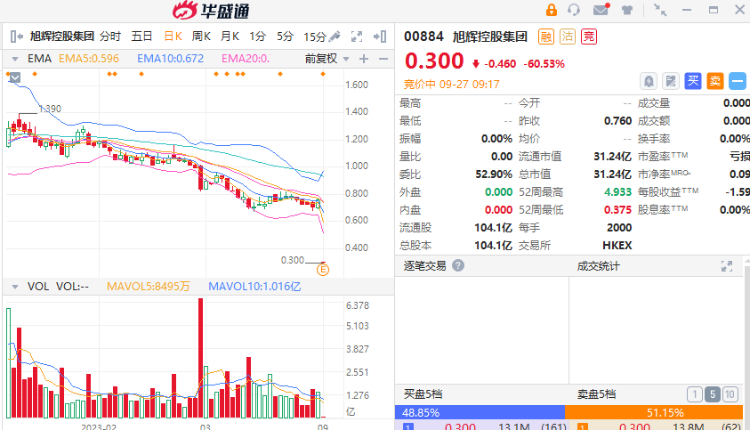
Task: Click the 1.390 high price label on chart
Action: (50, 109)
